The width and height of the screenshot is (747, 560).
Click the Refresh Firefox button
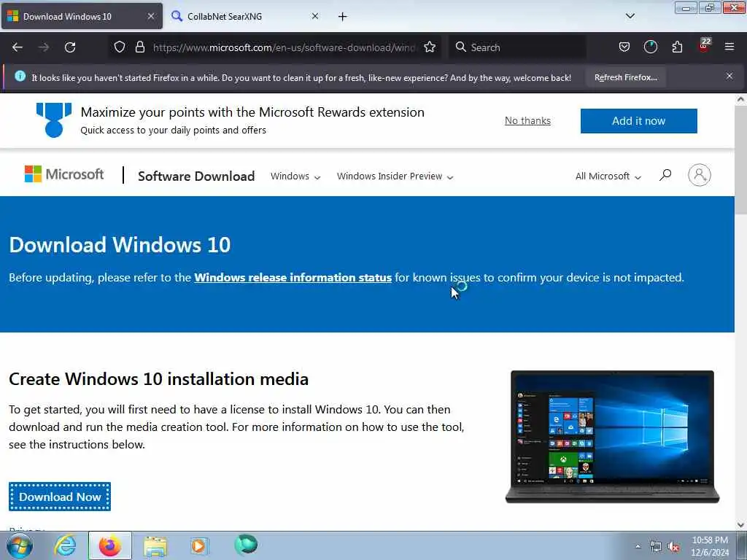tap(625, 77)
